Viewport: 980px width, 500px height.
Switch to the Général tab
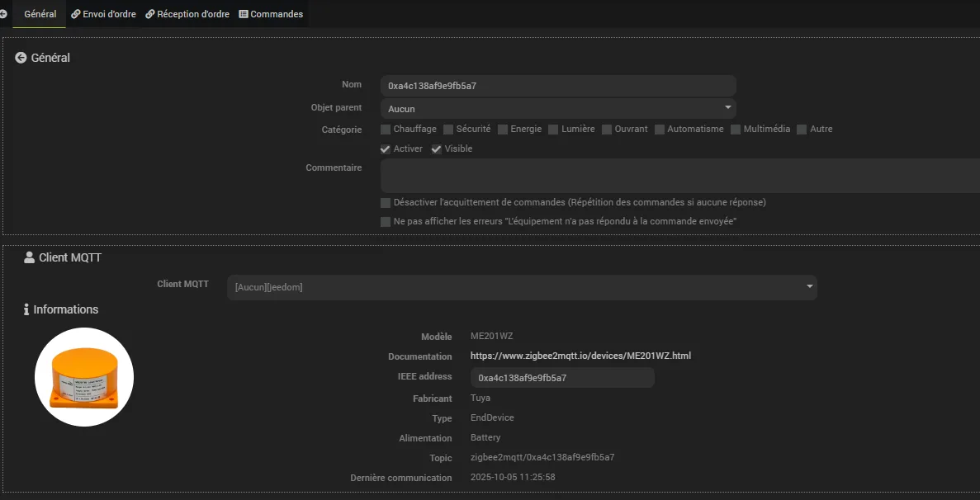(x=40, y=14)
